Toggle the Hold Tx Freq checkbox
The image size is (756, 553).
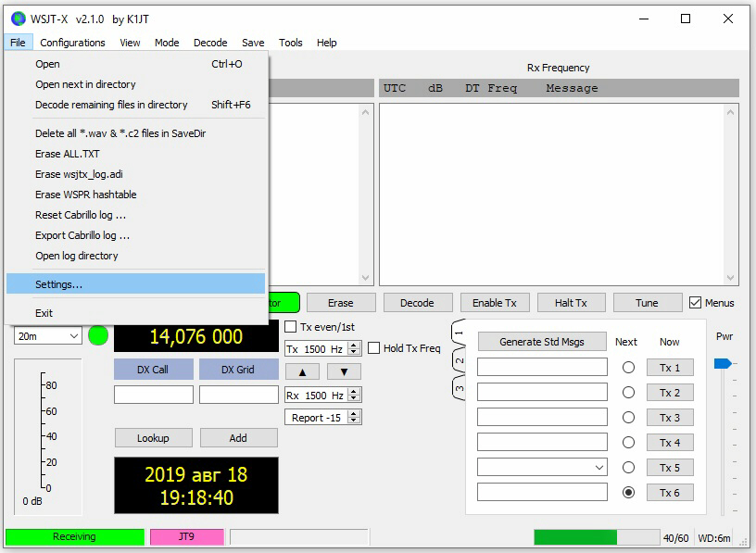coord(373,348)
